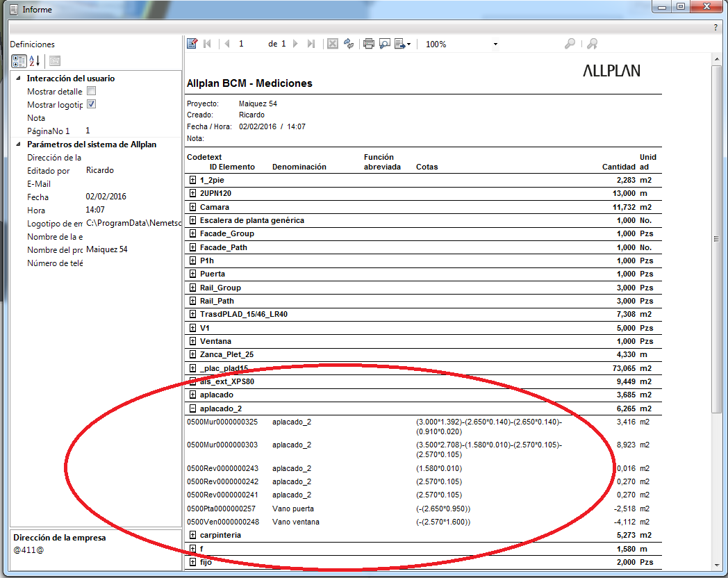Click the Fecha value 02/02/2016 in Definiciones
Image resolution: width=728 pixels, height=578 pixels.
106,197
